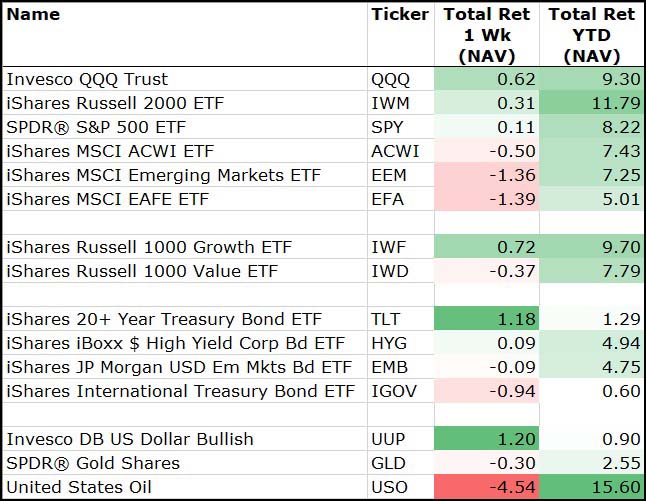The image size is (646, 501).
Task: Click the Name column header
Action: coord(33,14)
